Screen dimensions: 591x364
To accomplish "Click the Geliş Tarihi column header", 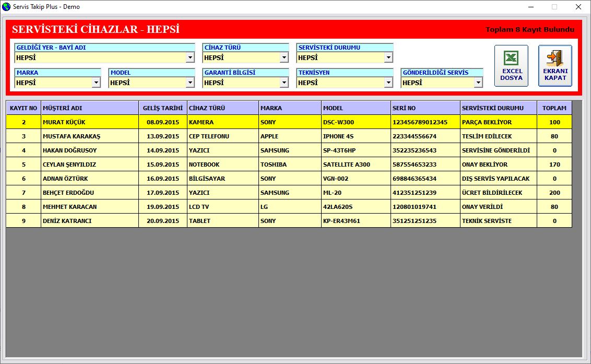I will pyautogui.click(x=163, y=108).
